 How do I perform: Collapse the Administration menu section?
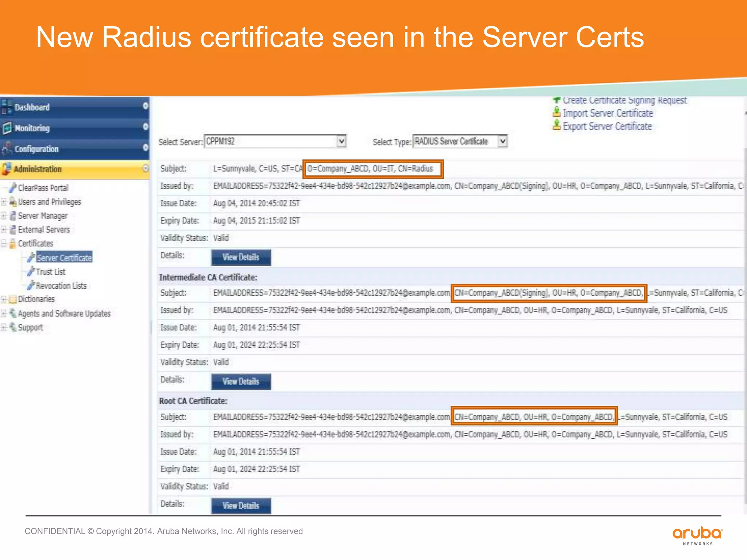[146, 168]
